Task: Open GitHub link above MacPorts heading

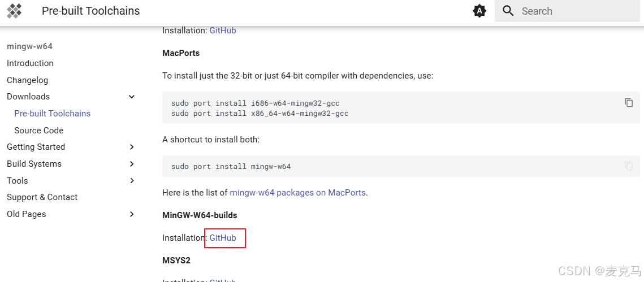Action: click(x=223, y=31)
